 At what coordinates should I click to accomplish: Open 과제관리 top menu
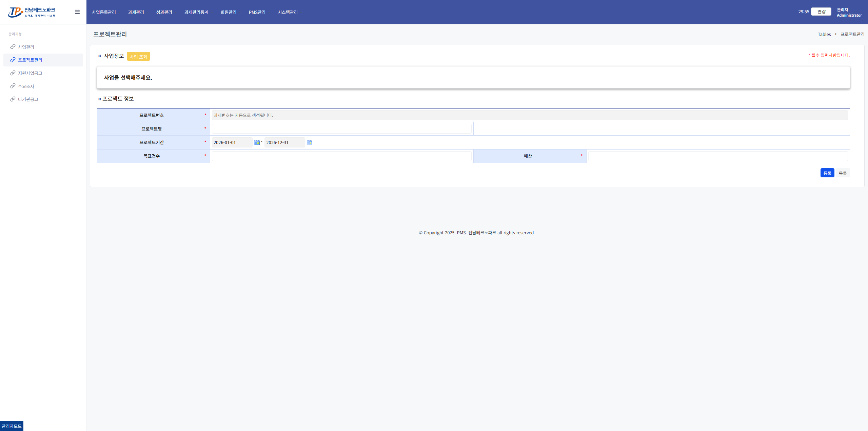136,12
